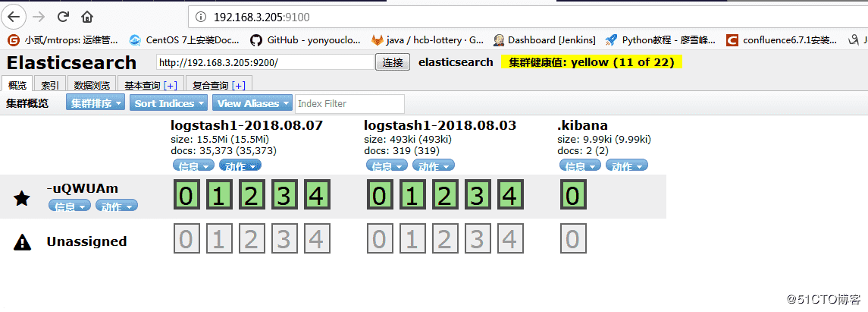Open the Python教程 bookmark

660,40
